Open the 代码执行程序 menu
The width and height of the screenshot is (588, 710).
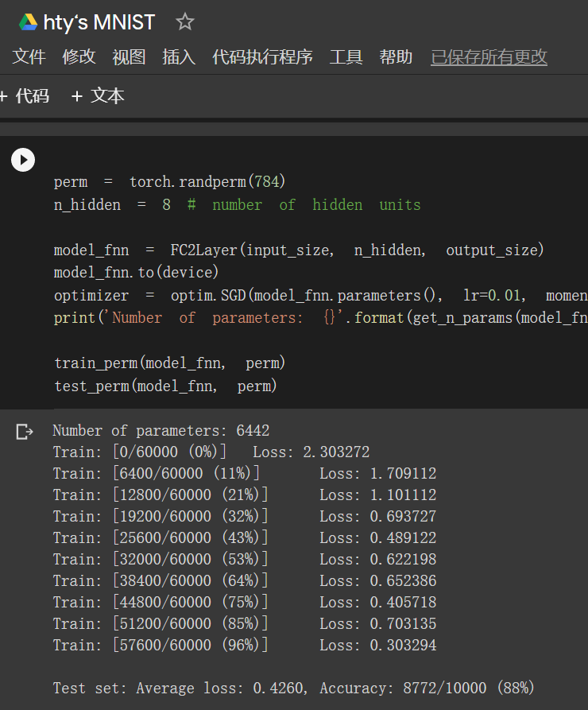tap(262, 57)
